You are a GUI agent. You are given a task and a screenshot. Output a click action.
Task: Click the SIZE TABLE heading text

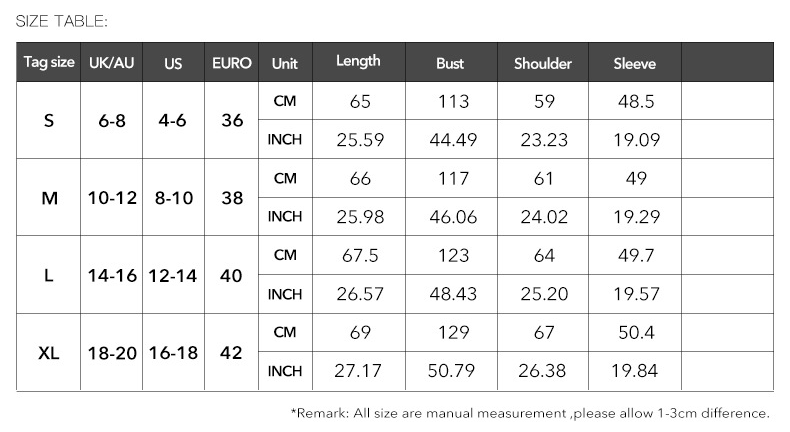point(62,20)
